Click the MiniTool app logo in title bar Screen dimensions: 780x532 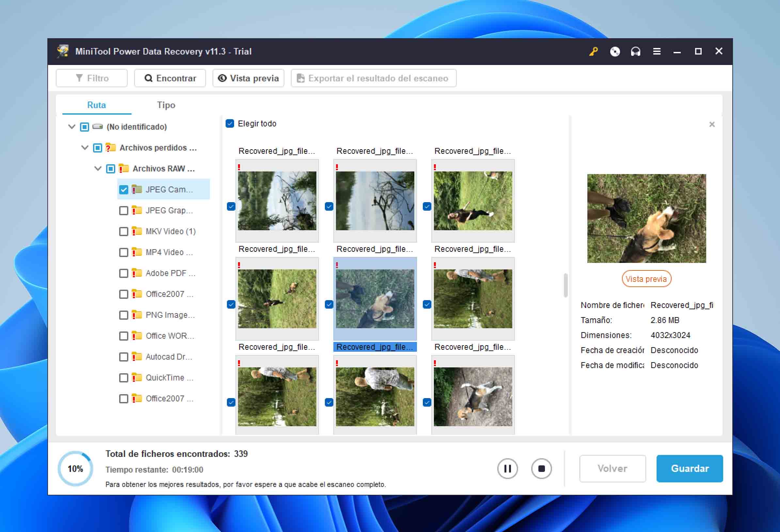point(63,51)
